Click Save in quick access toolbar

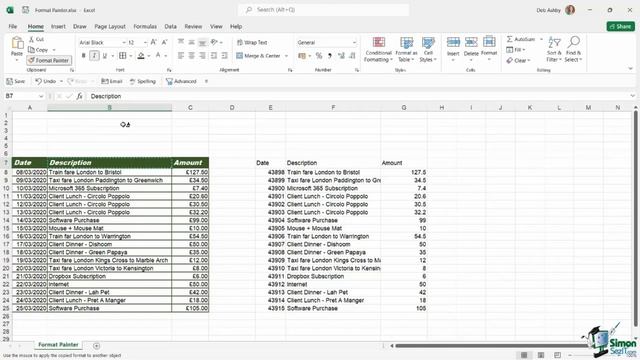16,81
